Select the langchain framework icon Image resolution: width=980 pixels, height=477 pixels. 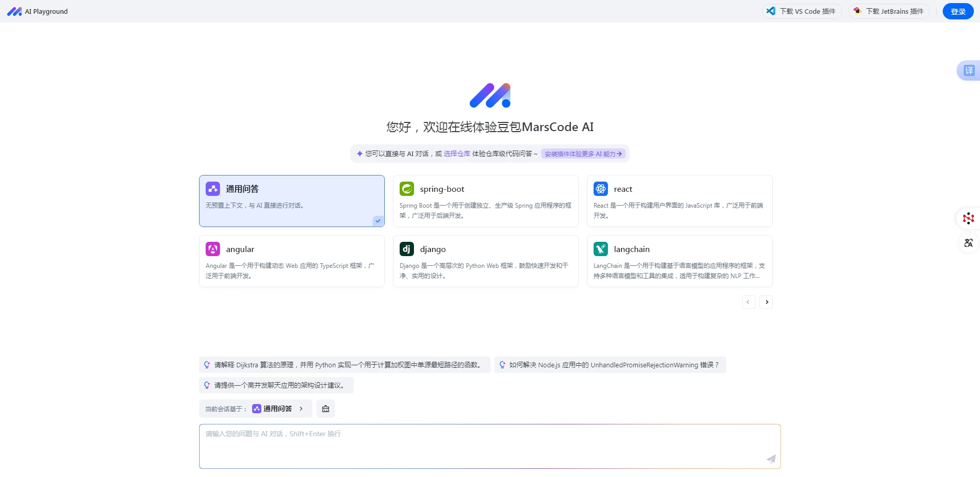601,248
